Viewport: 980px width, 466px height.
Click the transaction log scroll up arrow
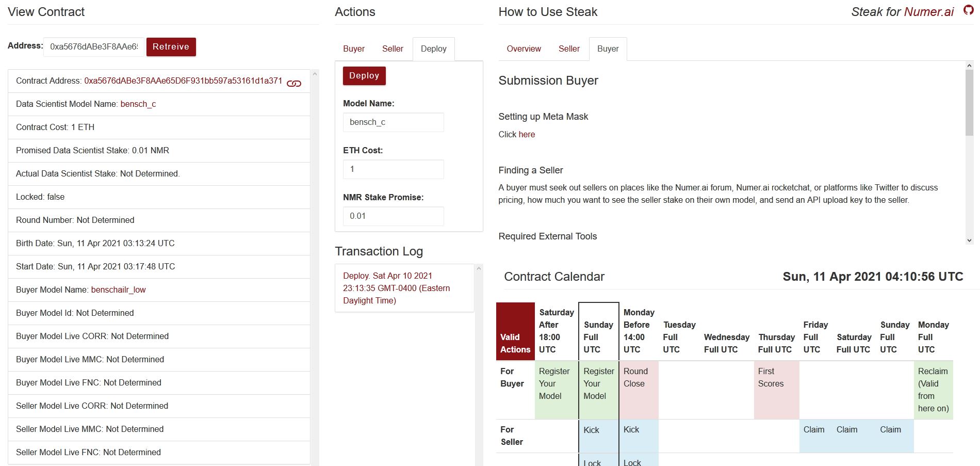tap(479, 268)
